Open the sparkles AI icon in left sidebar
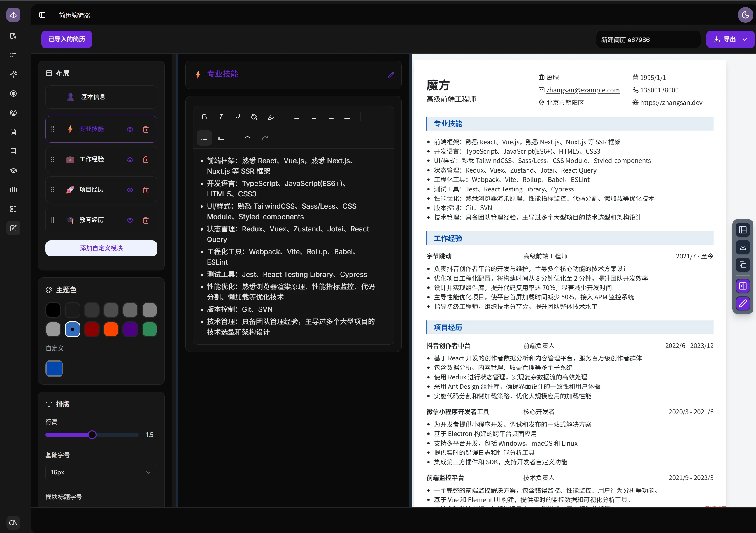Viewport: 756px width, 533px height. (13, 74)
